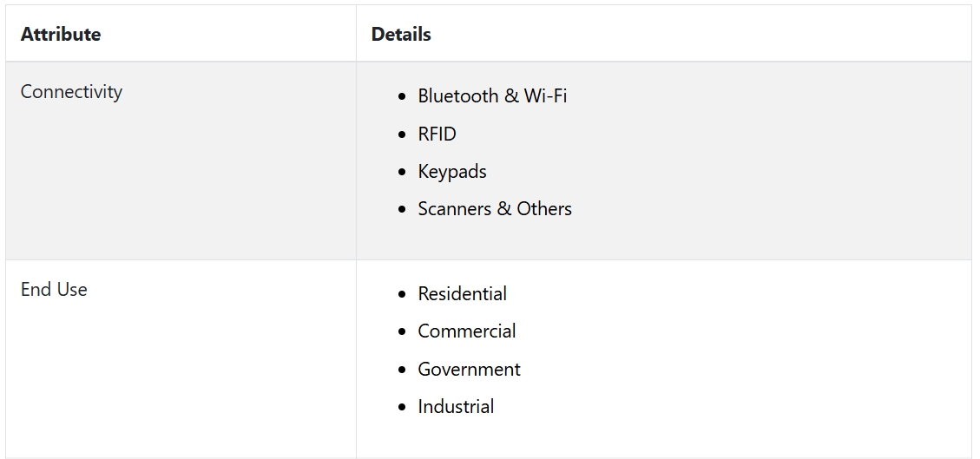The height and width of the screenshot is (459, 980).
Task: Click the bullet beside Bluetooth & Wi-Fi
Action: pos(402,97)
